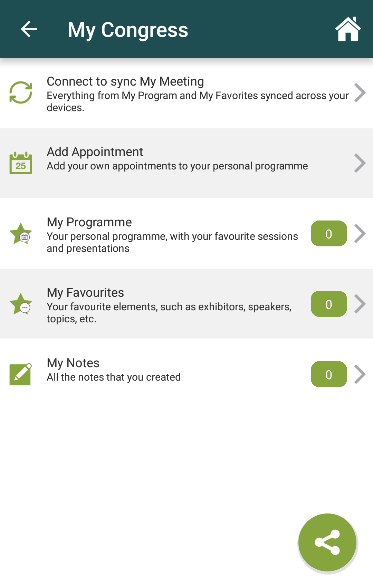Select the My Favourites title

point(85,293)
